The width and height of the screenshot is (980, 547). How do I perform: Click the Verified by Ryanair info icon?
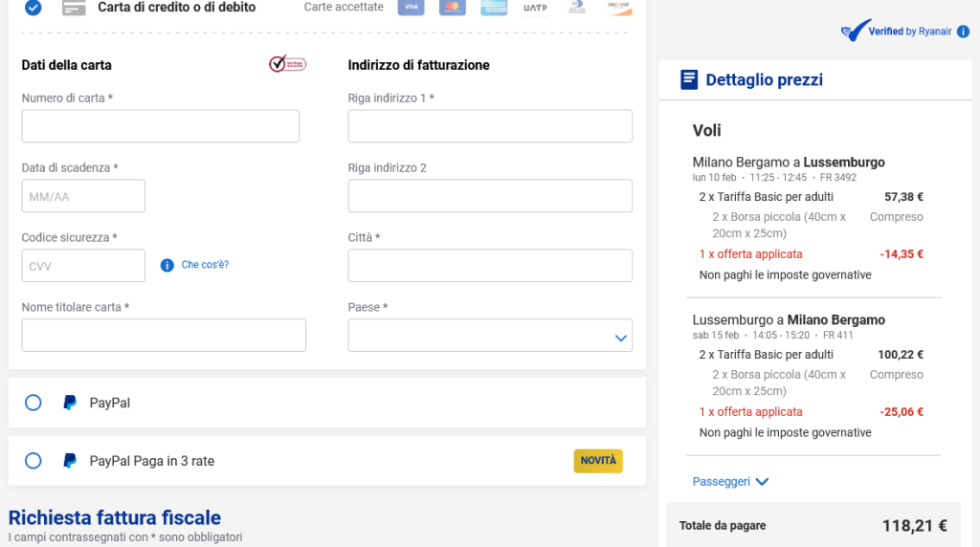coord(963,32)
